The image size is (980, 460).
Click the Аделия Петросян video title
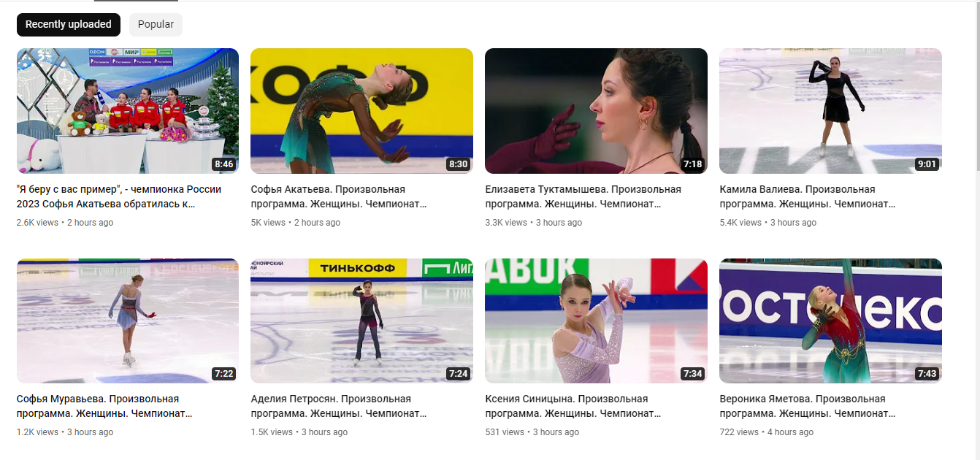[x=339, y=406]
